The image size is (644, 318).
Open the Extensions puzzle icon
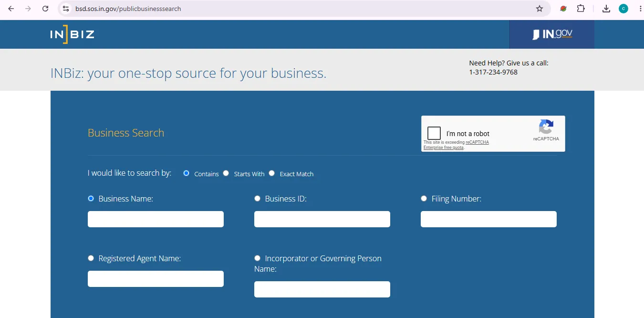click(x=581, y=9)
